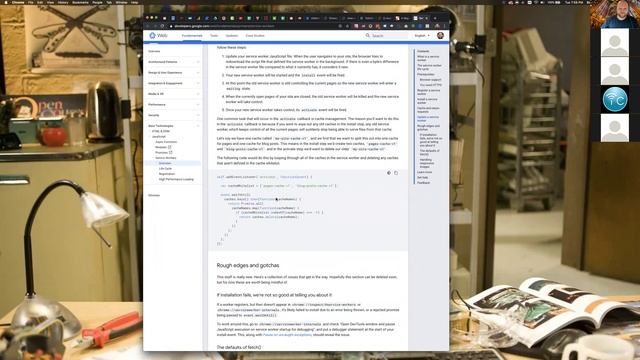This screenshot has height=360, width=640.
Task: Click the browser back arrow
Action: (148, 26)
